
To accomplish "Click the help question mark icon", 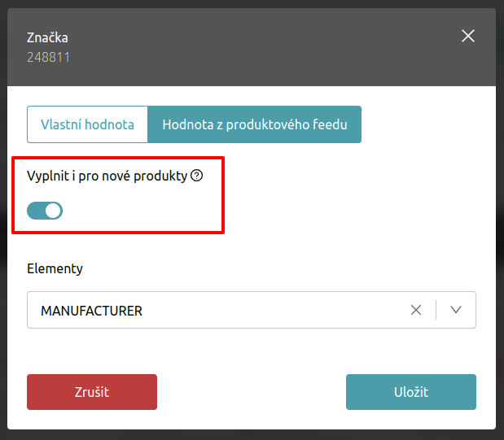I will click(196, 175).
